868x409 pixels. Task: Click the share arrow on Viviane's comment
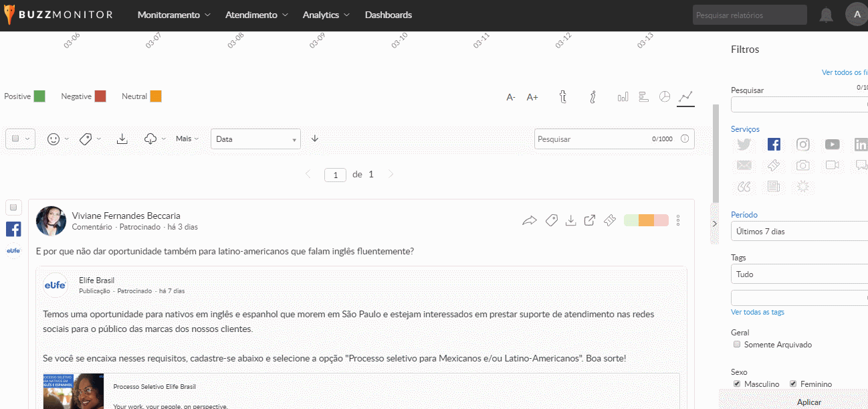tap(530, 220)
